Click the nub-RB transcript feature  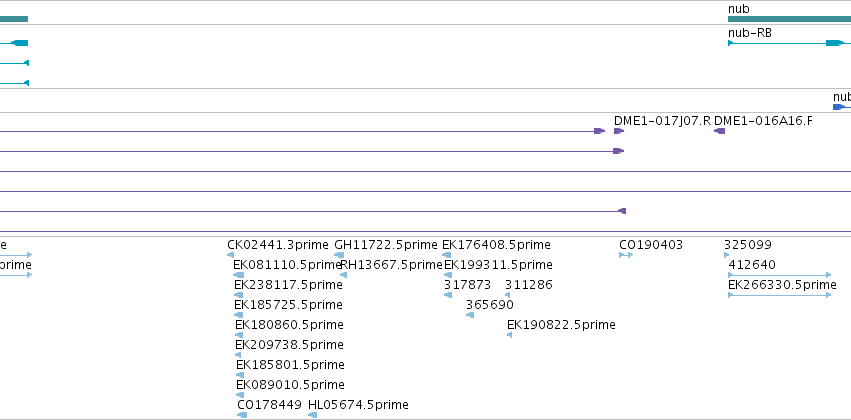tap(789, 43)
